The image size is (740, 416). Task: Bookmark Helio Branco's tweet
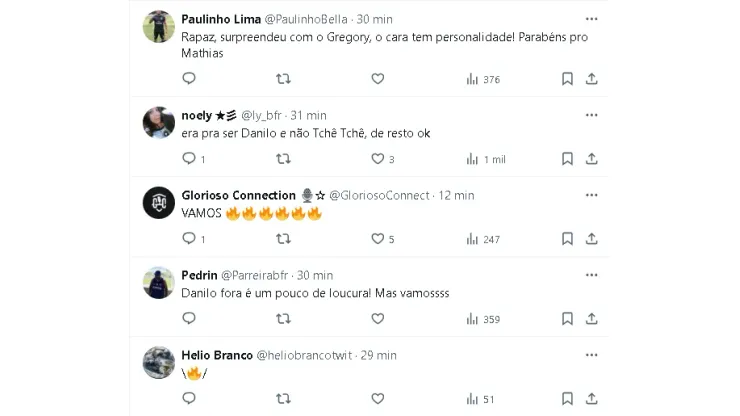coord(567,399)
